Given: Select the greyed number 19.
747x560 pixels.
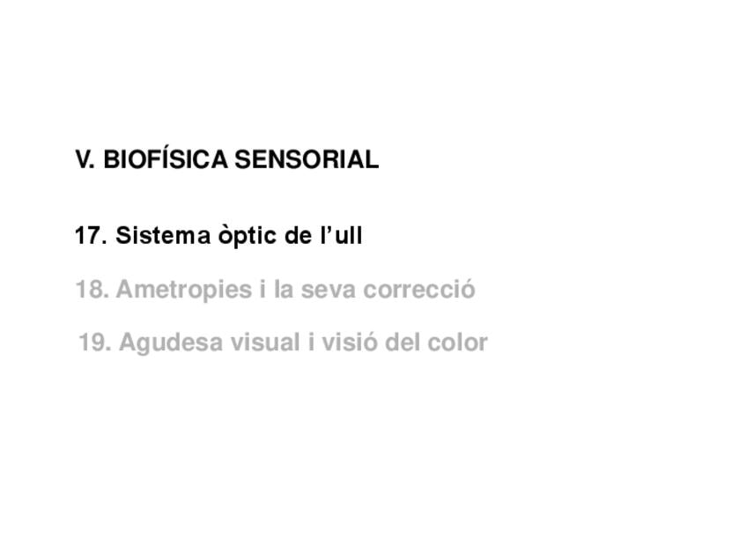Looking at the screenshot, I should [95, 343].
